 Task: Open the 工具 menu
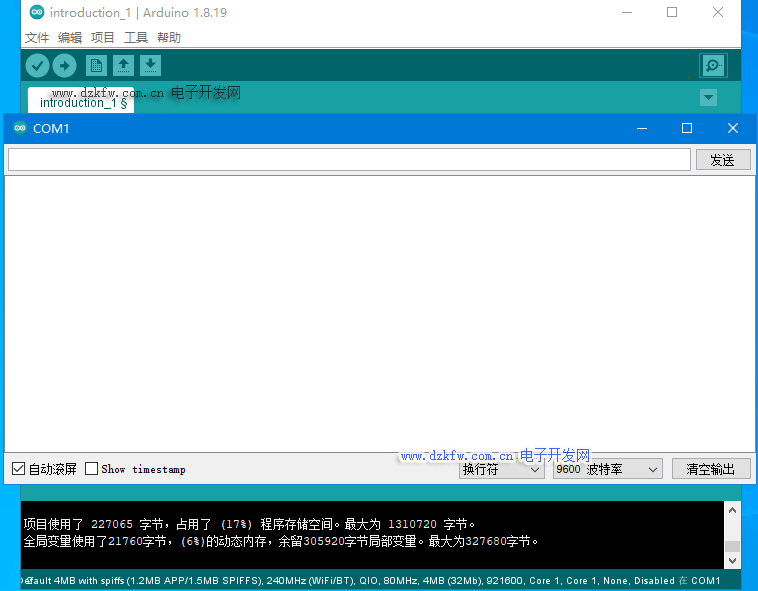click(136, 38)
